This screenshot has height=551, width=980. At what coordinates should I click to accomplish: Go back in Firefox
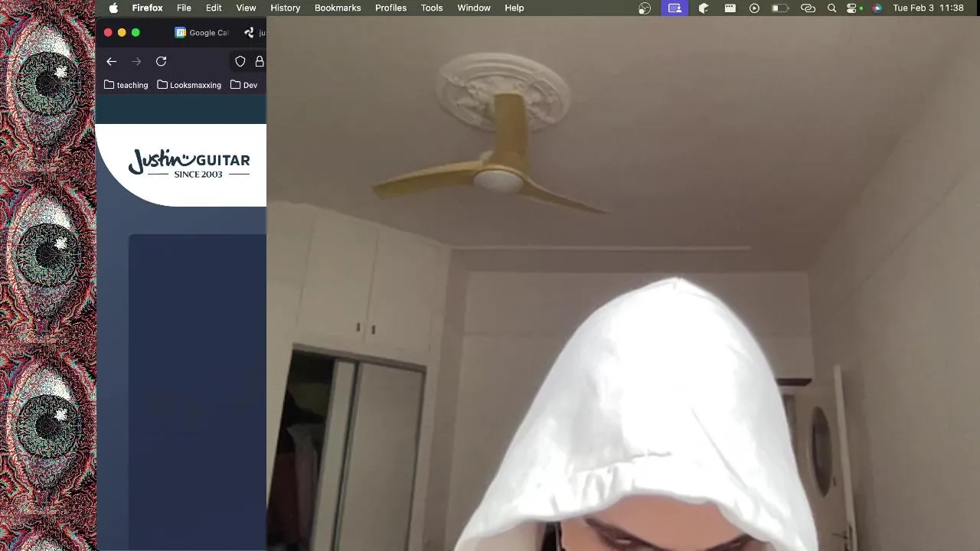coord(112,61)
